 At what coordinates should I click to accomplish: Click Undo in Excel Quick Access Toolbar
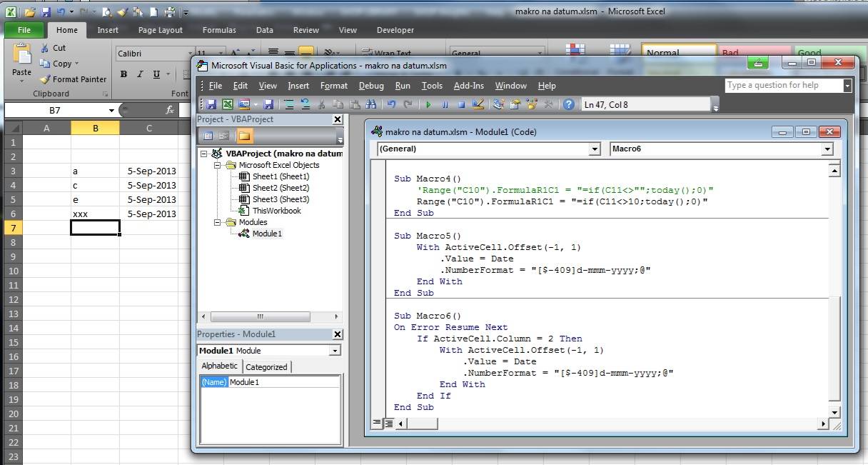61,12
